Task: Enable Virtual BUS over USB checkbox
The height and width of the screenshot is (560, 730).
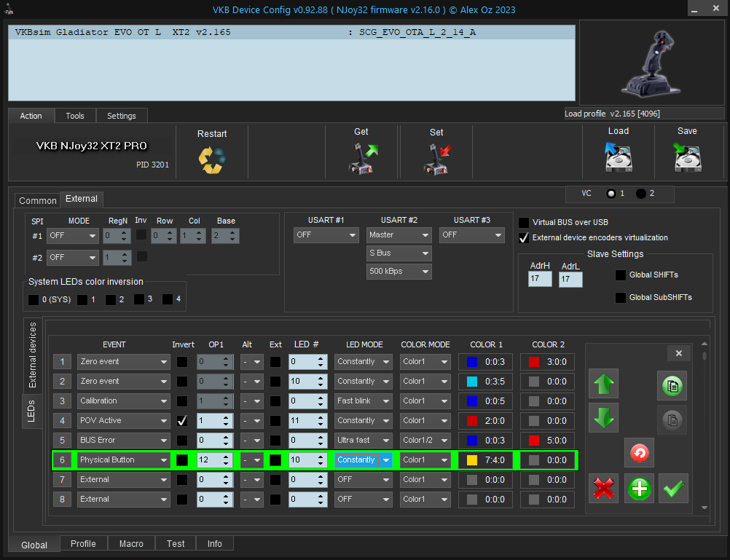Action: pyautogui.click(x=524, y=222)
